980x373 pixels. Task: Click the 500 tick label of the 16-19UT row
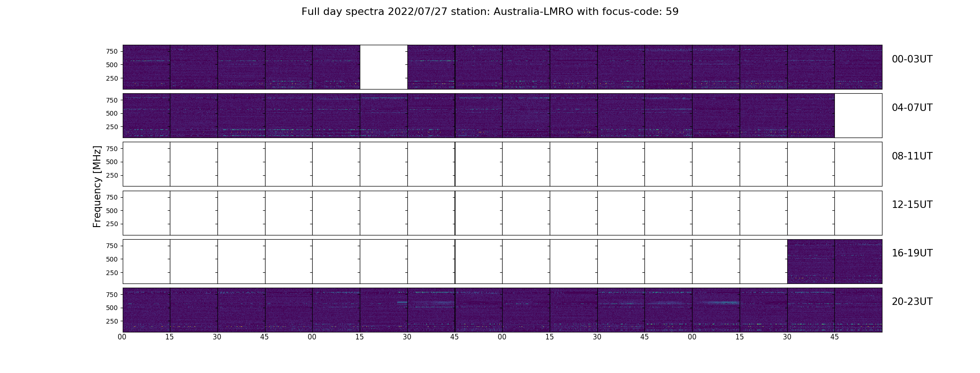(x=112, y=259)
